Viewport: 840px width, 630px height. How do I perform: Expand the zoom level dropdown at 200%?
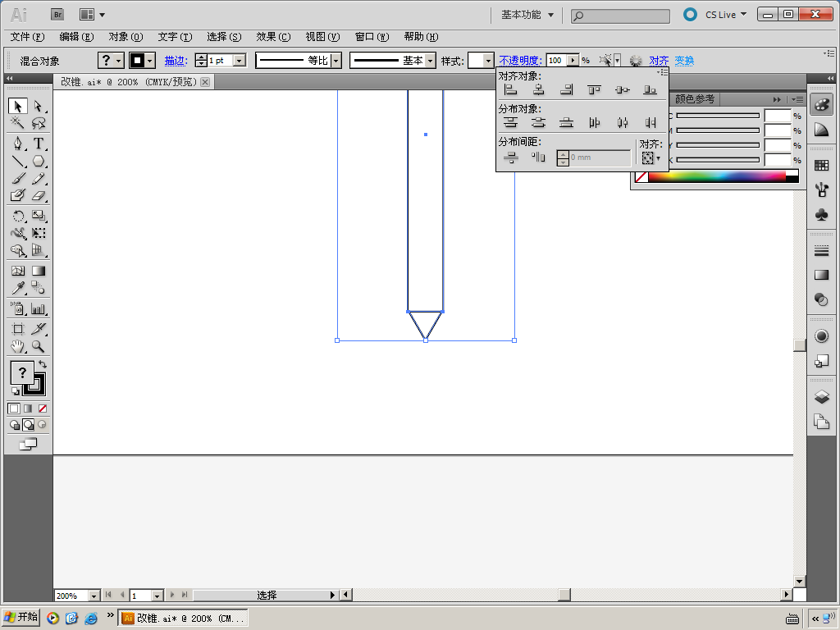pos(94,596)
